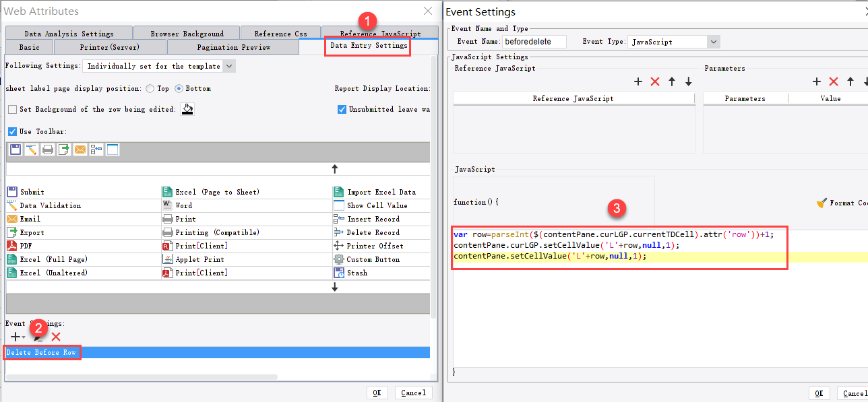Viewport: 868px width, 402px height.
Task: Click OK in the Web Attributes dialog
Action: coord(377,393)
